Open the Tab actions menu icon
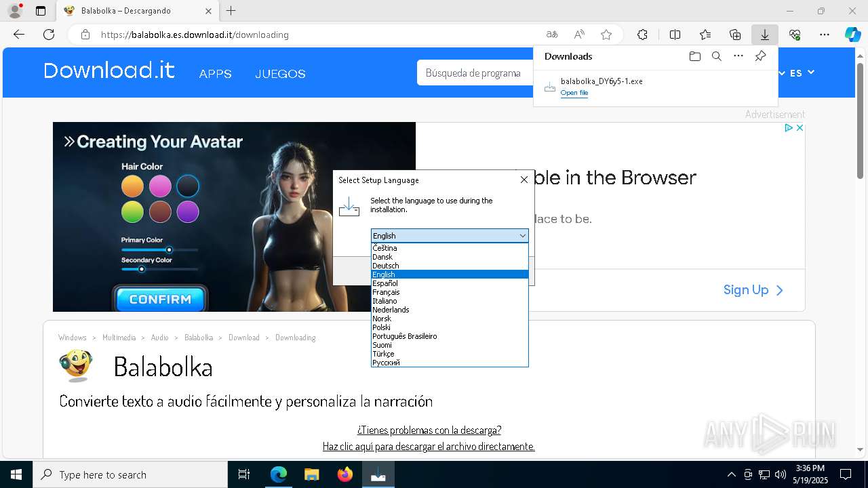 [x=41, y=11]
